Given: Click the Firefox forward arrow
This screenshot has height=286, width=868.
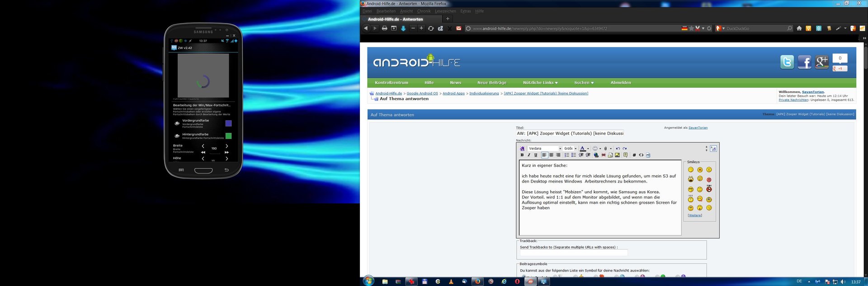Looking at the screenshot, I should point(374,28).
